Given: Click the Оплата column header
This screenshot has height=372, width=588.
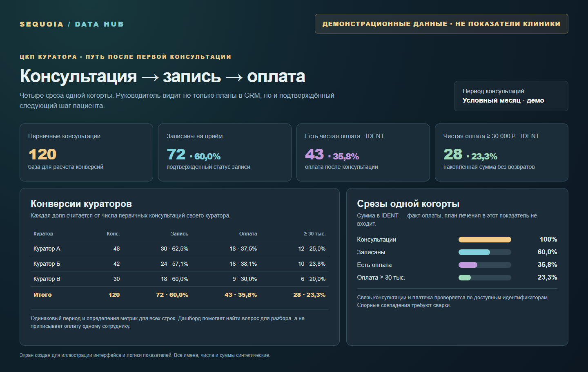Looking at the screenshot, I should [x=248, y=234].
